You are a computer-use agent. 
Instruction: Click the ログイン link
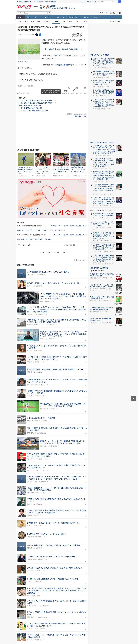[x=42, y=8]
